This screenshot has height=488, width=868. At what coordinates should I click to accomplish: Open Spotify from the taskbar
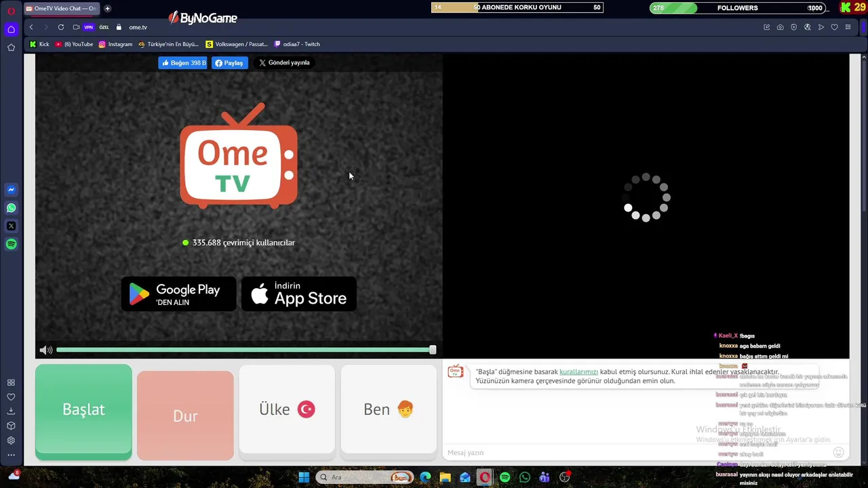coord(505,477)
